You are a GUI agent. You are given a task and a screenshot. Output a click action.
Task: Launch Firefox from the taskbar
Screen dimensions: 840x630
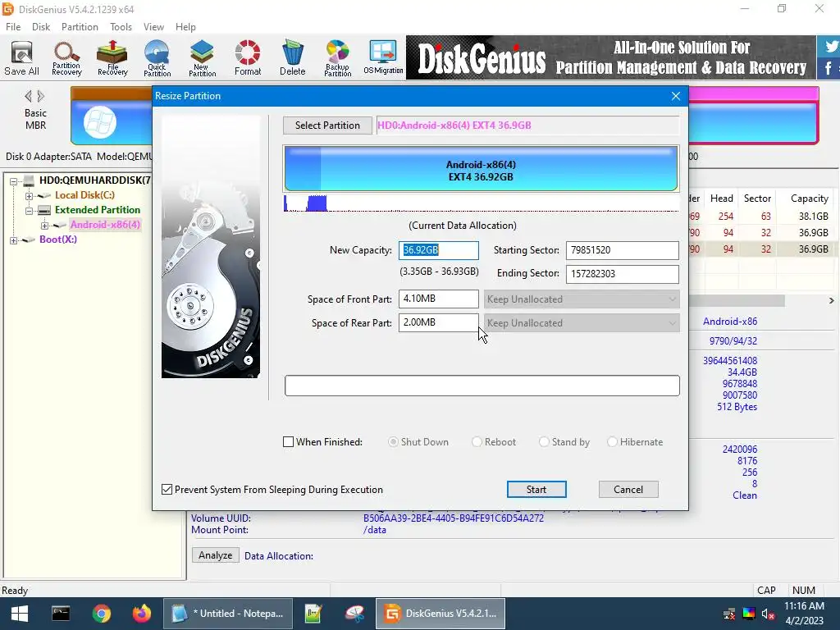(142, 614)
